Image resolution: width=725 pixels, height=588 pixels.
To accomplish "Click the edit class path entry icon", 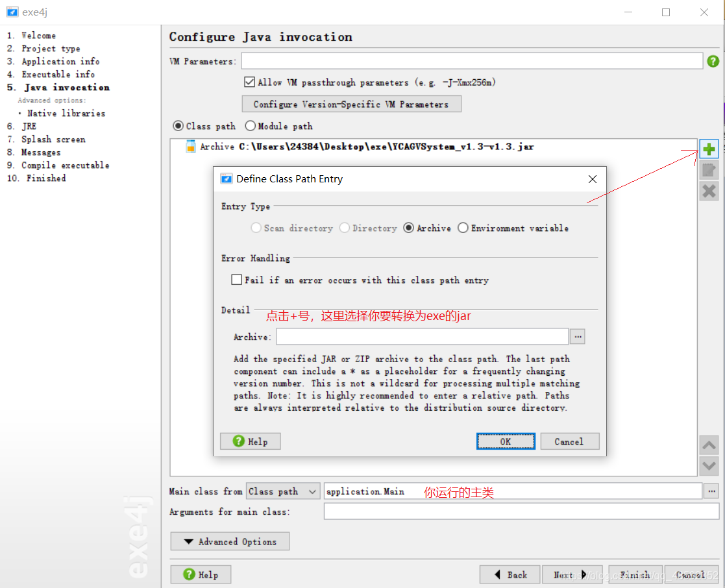I will pos(709,170).
